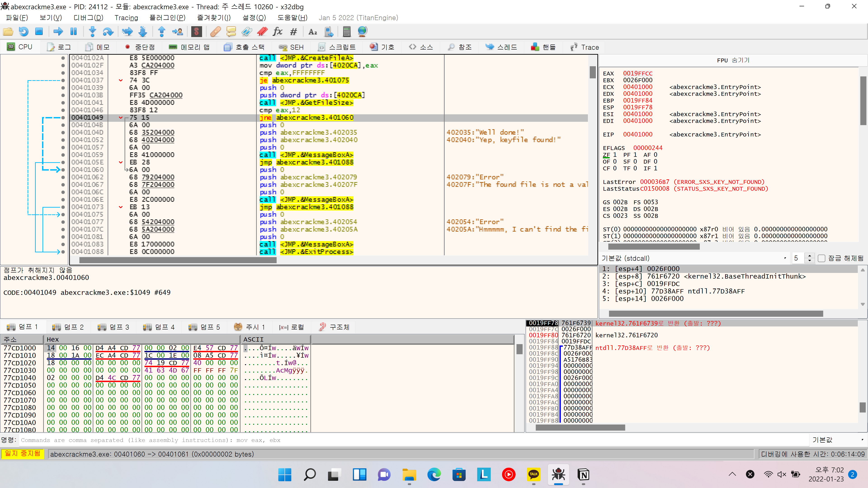Toggle the 잠금 해제됨 checkbox
This screenshot has height=488, width=868.
(821, 258)
